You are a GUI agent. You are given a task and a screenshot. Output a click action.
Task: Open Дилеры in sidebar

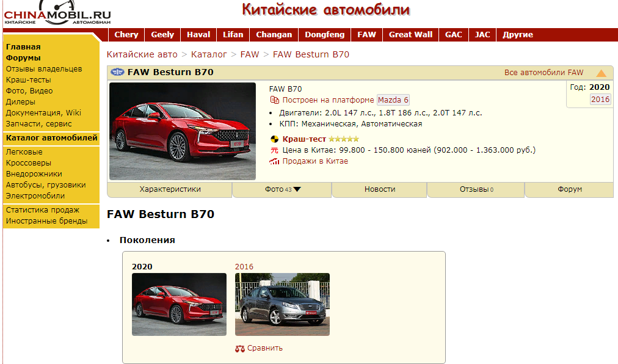(x=21, y=102)
